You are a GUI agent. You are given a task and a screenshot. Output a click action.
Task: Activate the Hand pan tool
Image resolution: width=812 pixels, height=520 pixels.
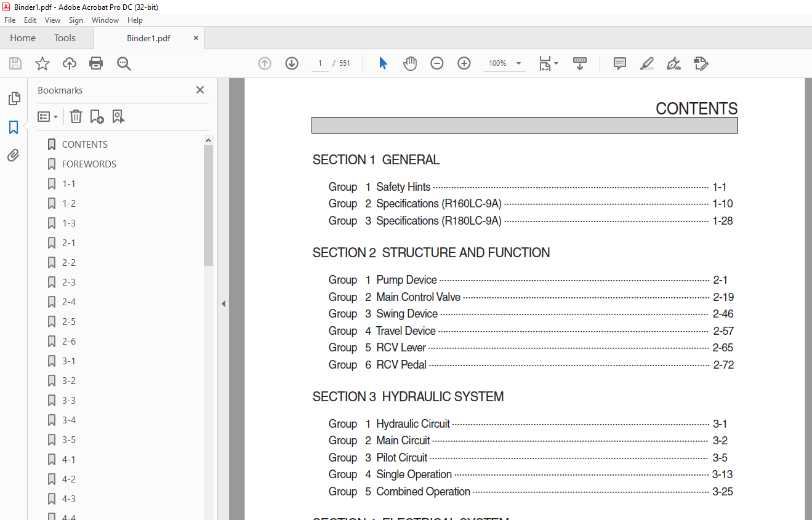point(410,63)
